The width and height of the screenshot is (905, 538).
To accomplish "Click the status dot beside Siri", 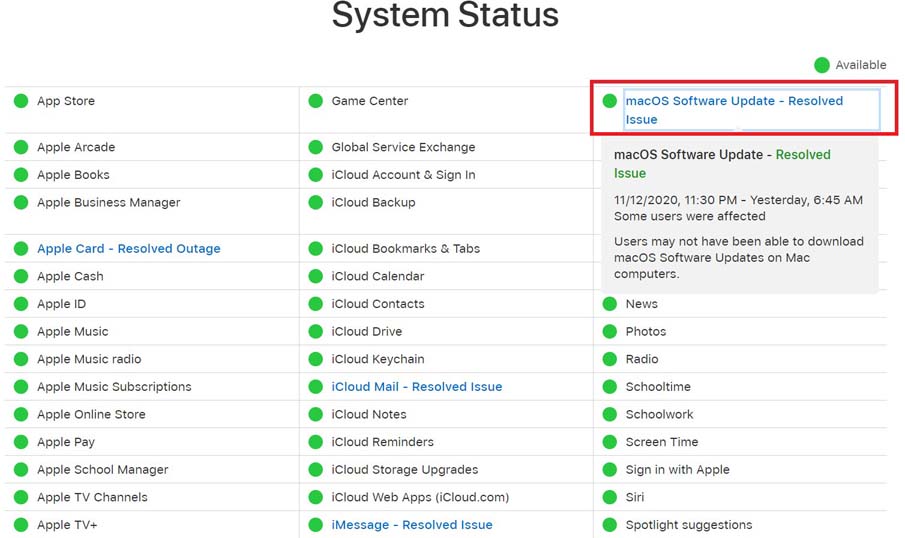I will [x=609, y=497].
